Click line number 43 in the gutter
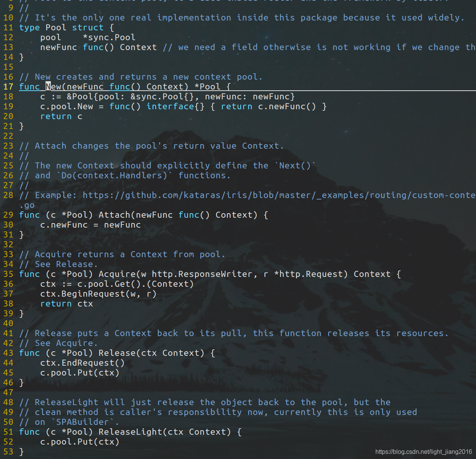Image resolution: width=476 pixels, height=459 pixels. point(8,353)
